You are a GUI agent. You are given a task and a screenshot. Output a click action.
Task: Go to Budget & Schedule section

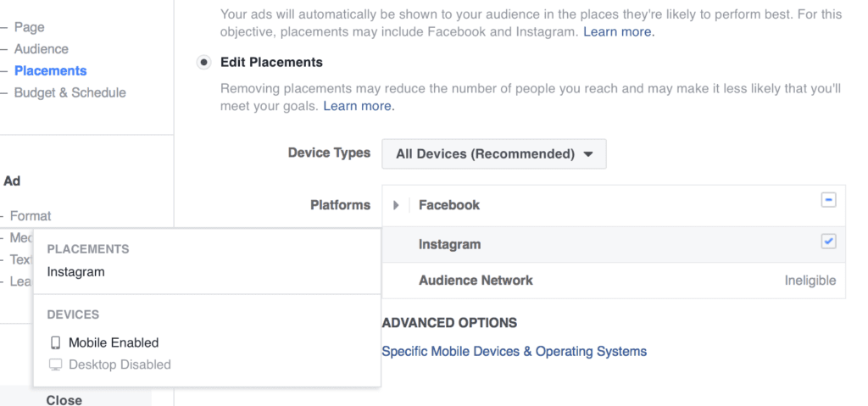tap(70, 92)
